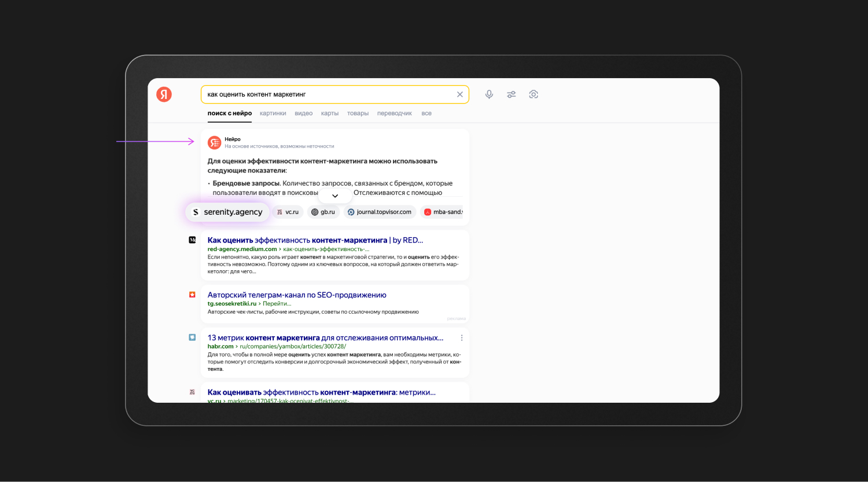The width and height of the screenshot is (868, 482).
Task: Switch to the карты tab
Action: (330, 113)
